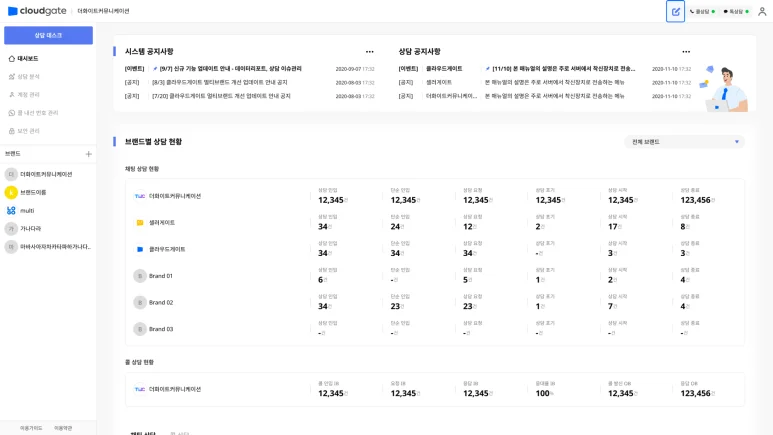Image resolution: width=773 pixels, height=435 pixels.
Task: Open the 시스템 공지사항 more options icon
Action: (369, 51)
